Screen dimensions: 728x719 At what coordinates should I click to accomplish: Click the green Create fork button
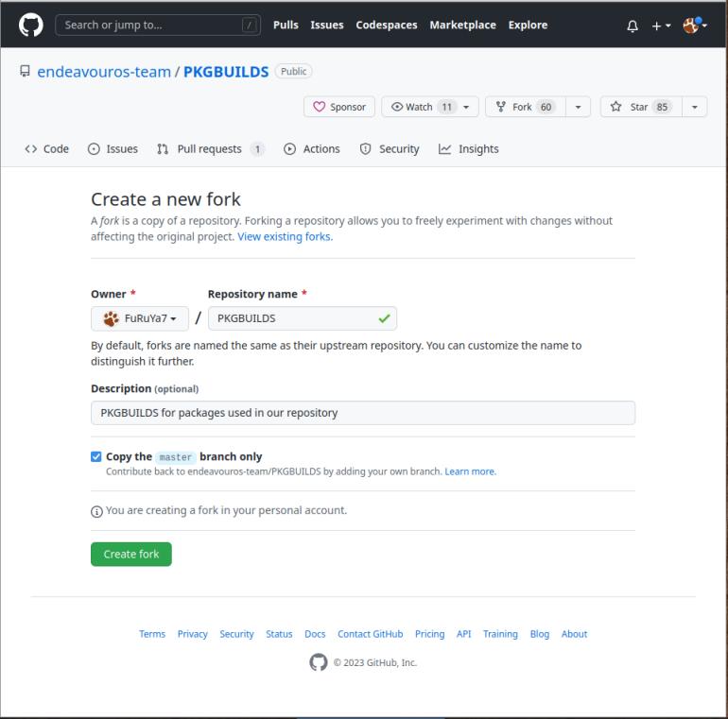130,555
